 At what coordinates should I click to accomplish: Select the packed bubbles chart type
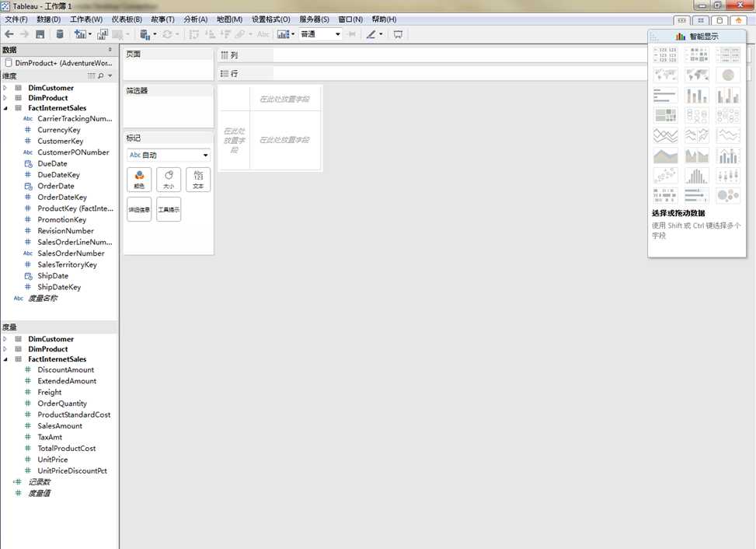point(728,195)
